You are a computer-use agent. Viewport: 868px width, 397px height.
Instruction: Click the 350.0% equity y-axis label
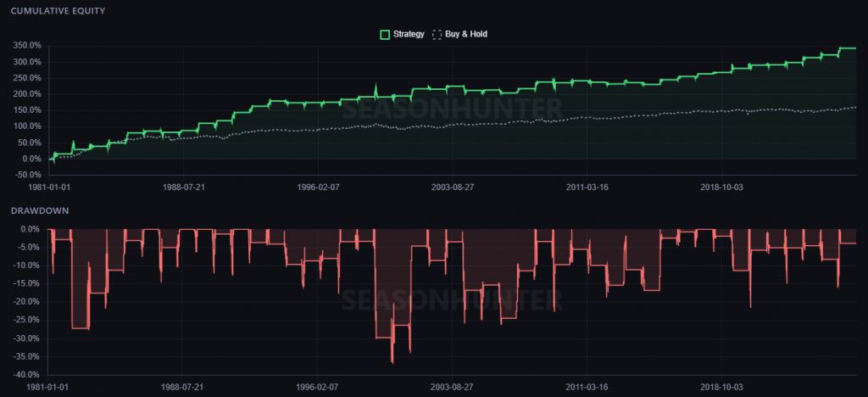[x=27, y=46]
